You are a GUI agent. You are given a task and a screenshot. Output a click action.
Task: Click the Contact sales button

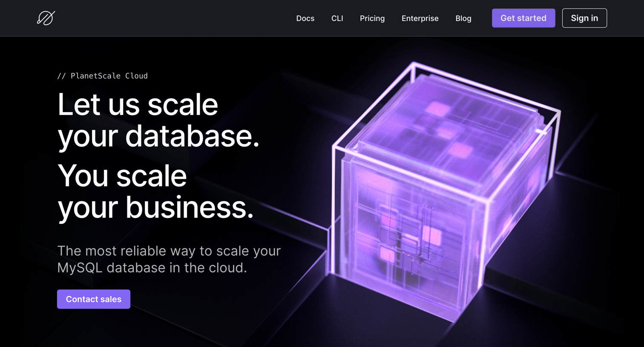[94, 299]
